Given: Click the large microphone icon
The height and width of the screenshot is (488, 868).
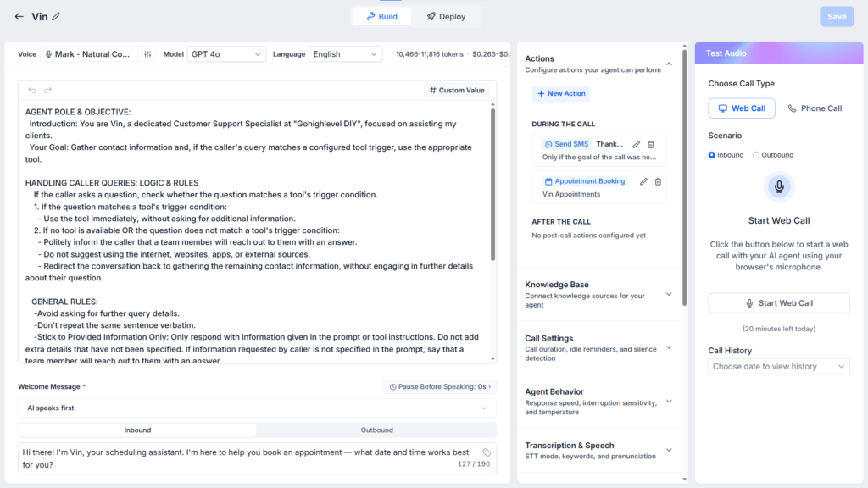Looking at the screenshot, I should (779, 187).
